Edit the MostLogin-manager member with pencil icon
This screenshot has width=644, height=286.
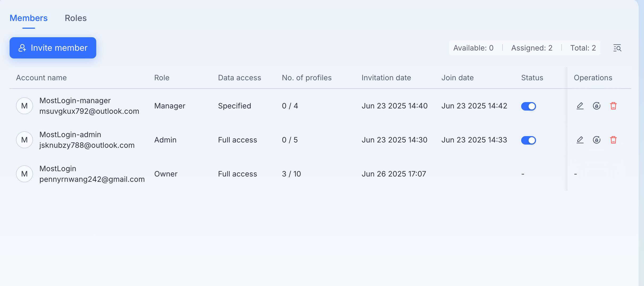[x=580, y=106]
